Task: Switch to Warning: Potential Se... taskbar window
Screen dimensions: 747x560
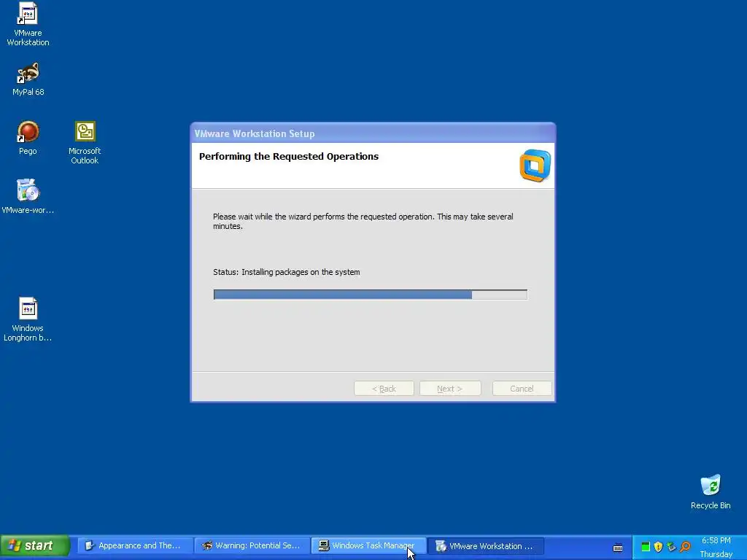Action: pyautogui.click(x=252, y=545)
